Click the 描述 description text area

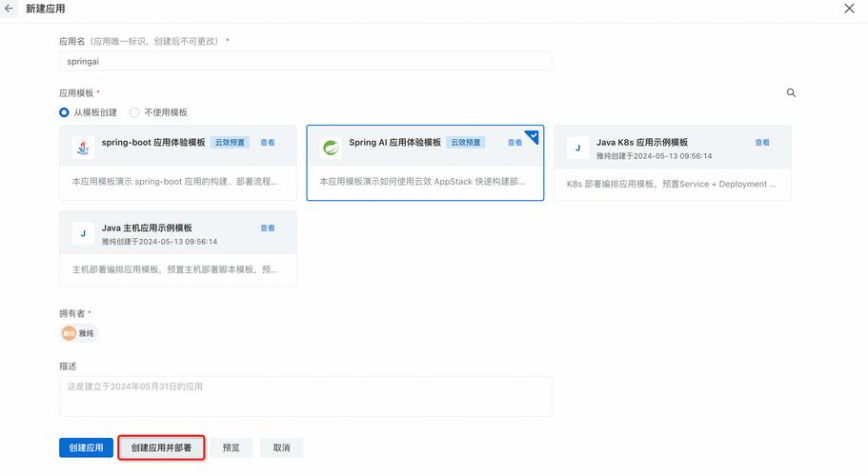tap(306, 396)
